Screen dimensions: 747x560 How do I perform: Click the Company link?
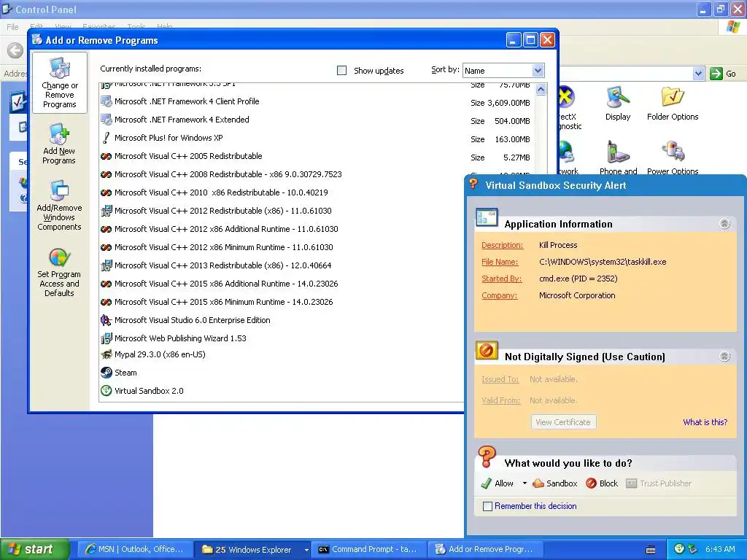[x=499, y=295]
